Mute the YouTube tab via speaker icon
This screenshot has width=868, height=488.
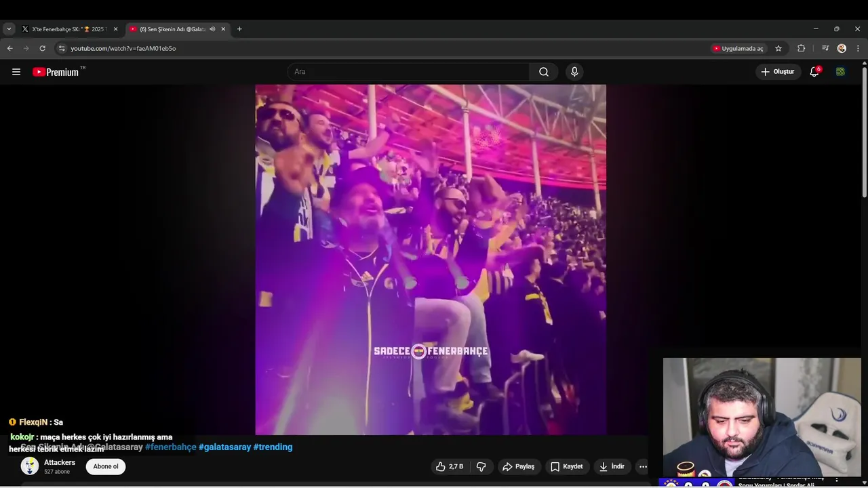[212, 29]
